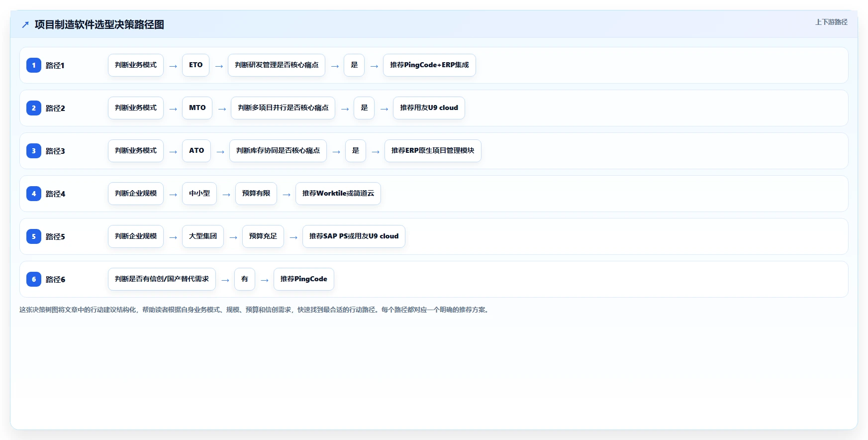Select the 判断库存协同是否核心痛点 node

point(278,151)
